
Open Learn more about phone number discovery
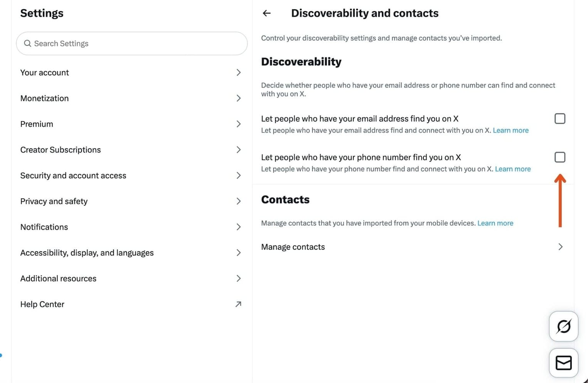513,169
